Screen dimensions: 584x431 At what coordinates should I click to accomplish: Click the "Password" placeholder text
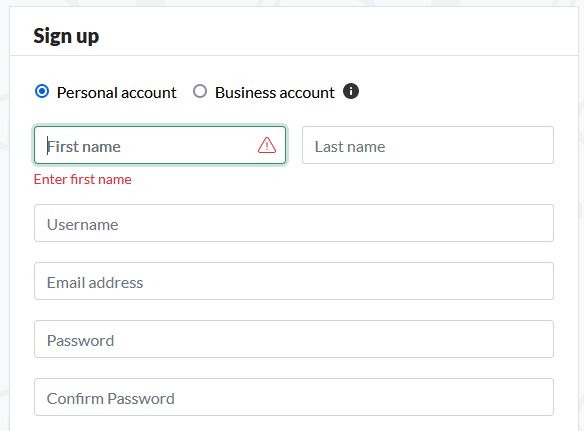(x=80, y=341)
